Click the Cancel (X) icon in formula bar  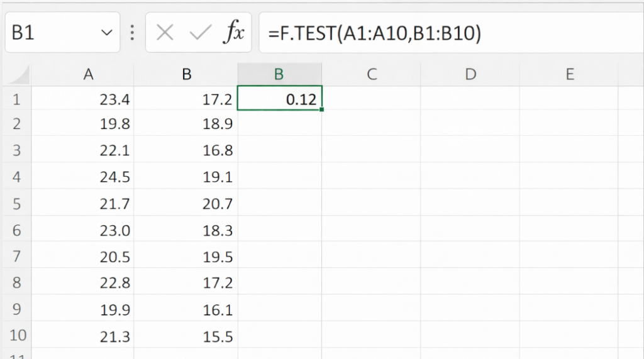(165, 33)
